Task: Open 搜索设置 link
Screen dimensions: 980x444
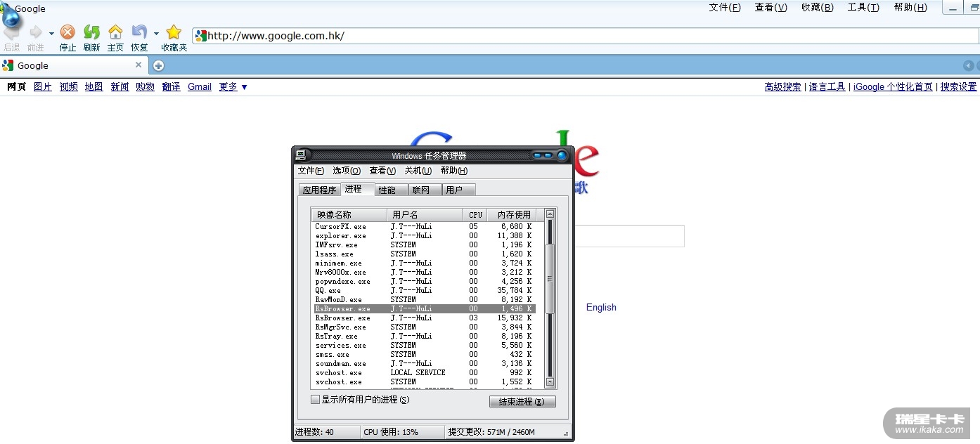Action: tap(959, 86)
